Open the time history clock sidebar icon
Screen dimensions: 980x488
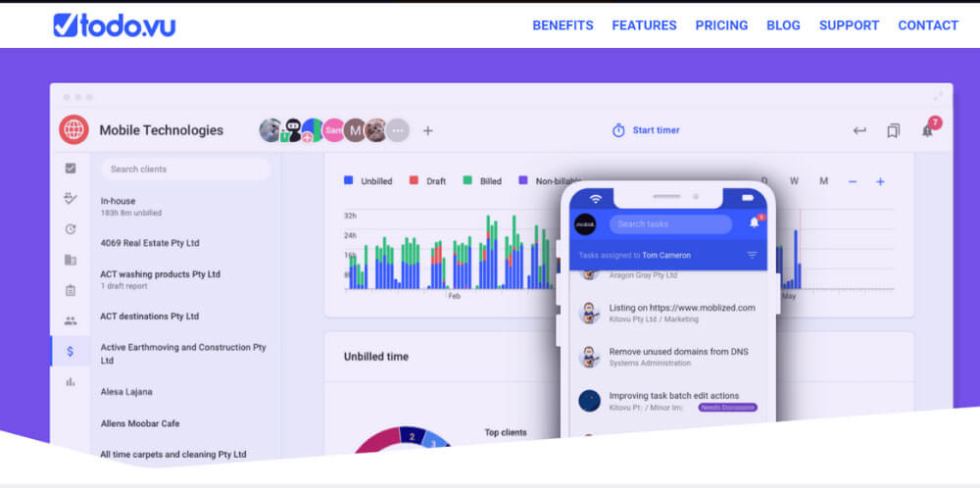(x=71, y=229)
